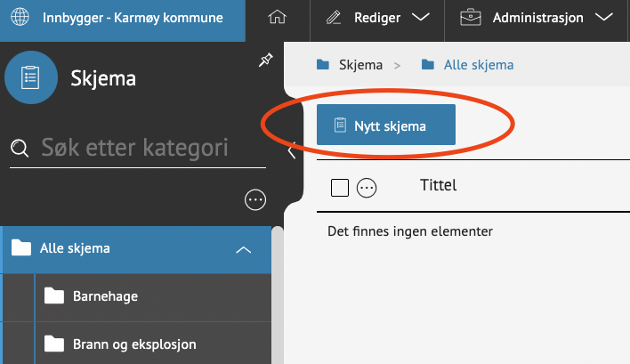Collapse the Alle skjema folder chevron
Screen dimensions: 630x364
coord(244,250)
